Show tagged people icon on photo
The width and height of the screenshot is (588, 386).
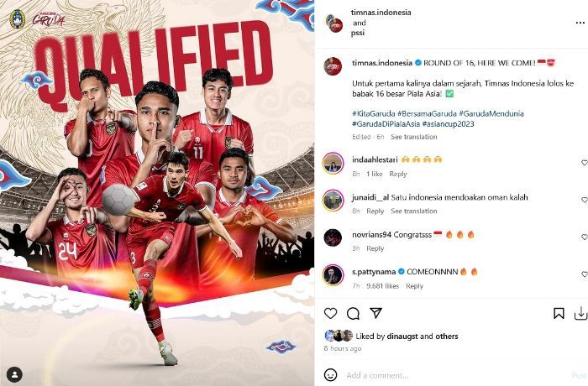(14, 374)
